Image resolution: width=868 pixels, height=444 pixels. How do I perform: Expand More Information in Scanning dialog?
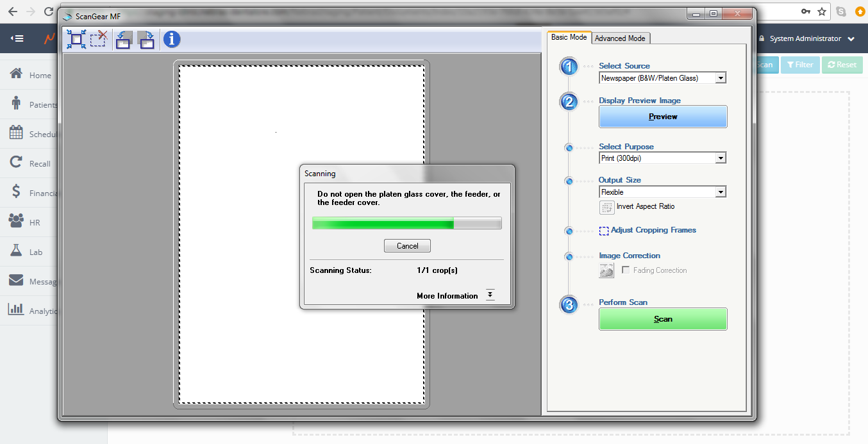(x=490, y=295)
